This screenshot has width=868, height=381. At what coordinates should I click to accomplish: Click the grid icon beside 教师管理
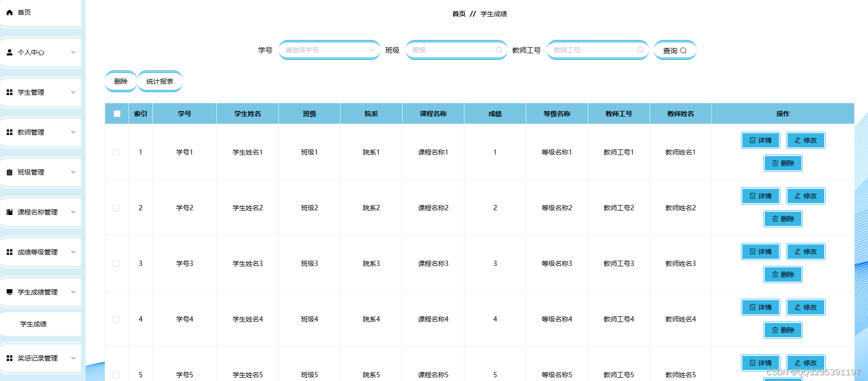(10, 132)
